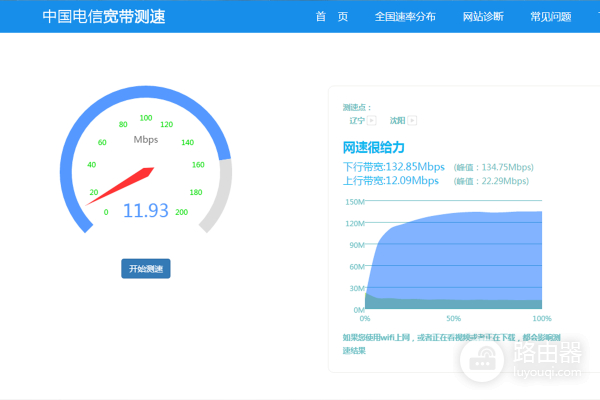Screen dimensions: 600x400
Task: Open 常见问题 menu item
Action: pos(551,16)
